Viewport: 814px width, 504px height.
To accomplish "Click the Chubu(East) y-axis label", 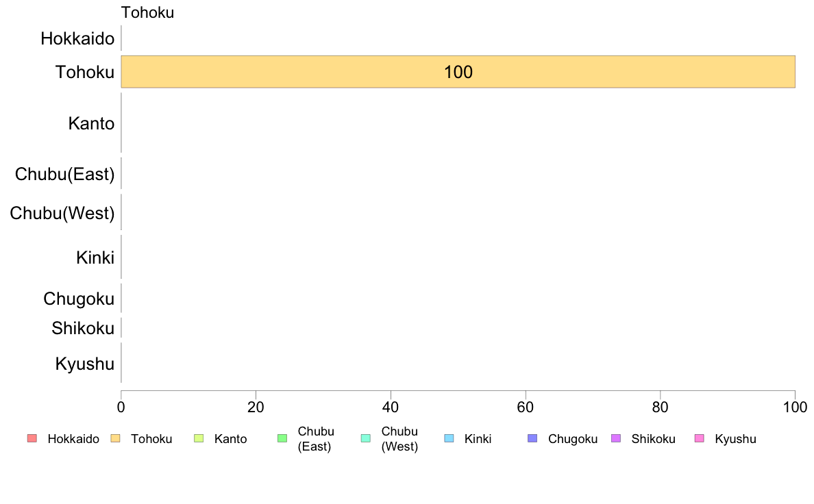I will (x=64, y=174).
